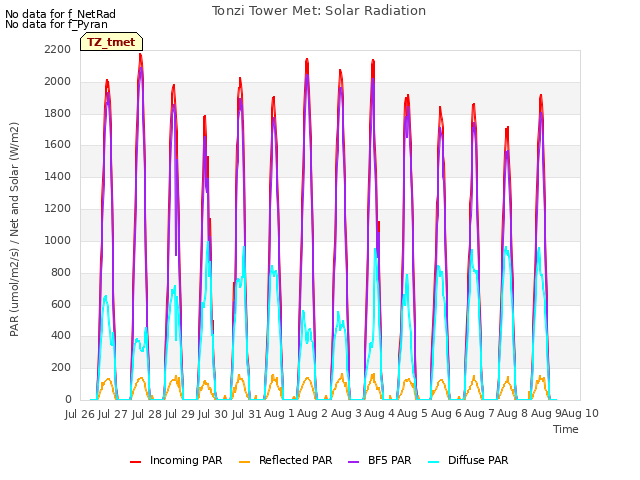
Task: Click the Diffuse PAR peak near Aug 8
Action: 506,247
